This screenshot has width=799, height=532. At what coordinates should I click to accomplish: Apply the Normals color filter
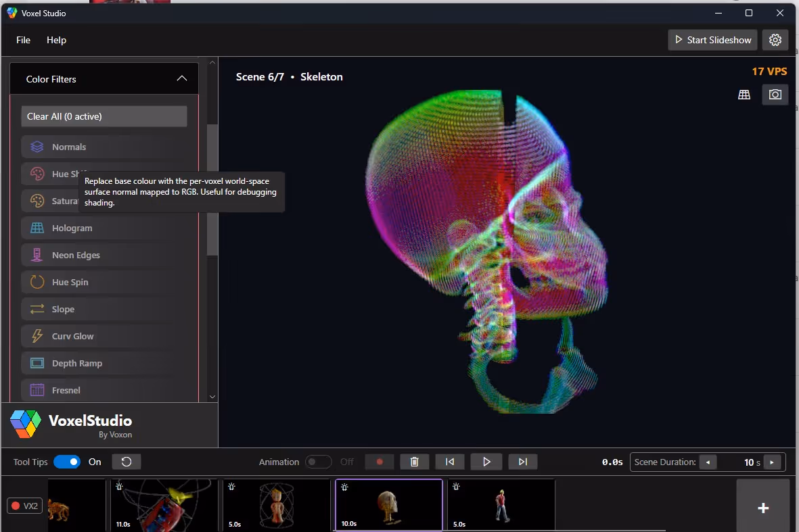pos(104,147)
